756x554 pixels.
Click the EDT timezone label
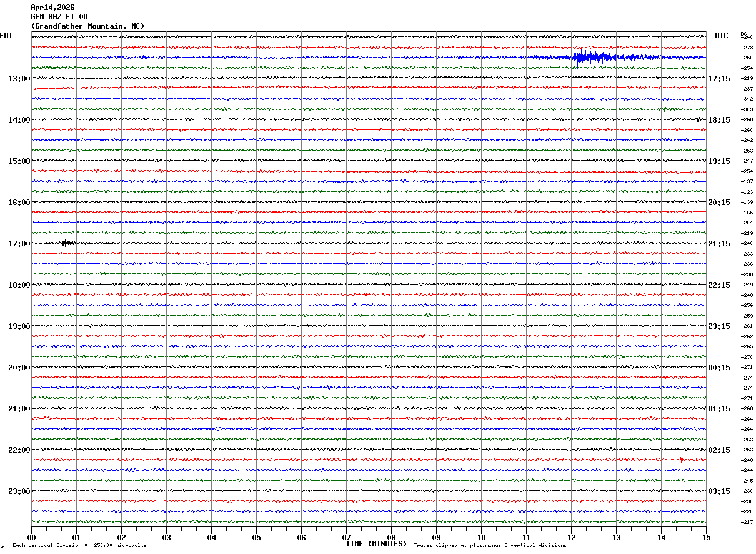[x=6, y=36]
